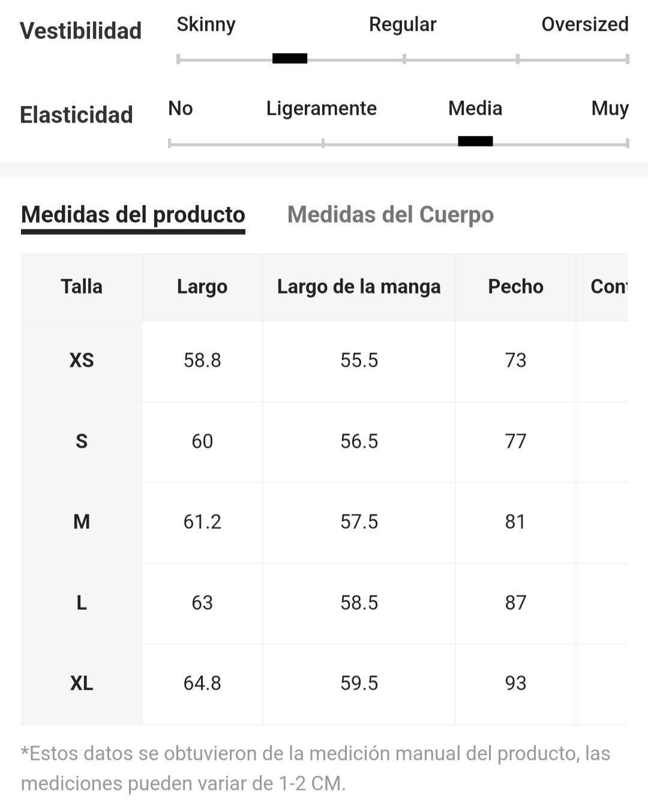Click the Largo de la manga header

359,287
